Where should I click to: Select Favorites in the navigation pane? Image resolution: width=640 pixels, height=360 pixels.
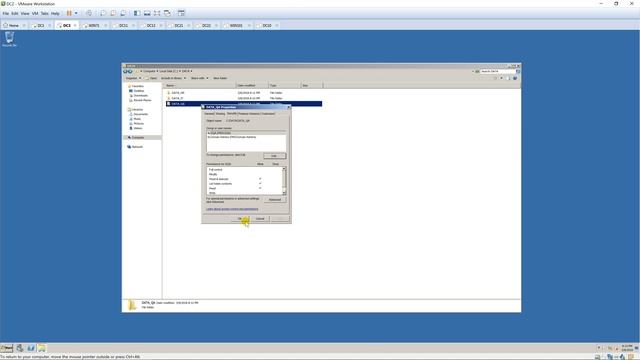138,86
